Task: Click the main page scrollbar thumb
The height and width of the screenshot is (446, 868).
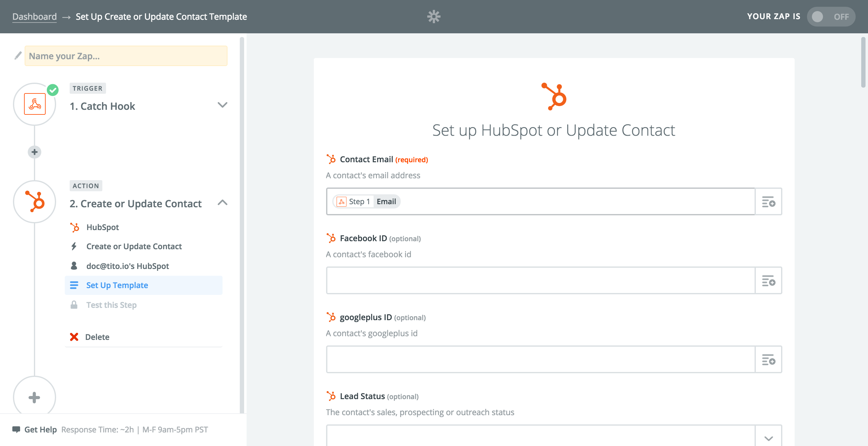Action: pyautogui.click(x=863, y=62)
